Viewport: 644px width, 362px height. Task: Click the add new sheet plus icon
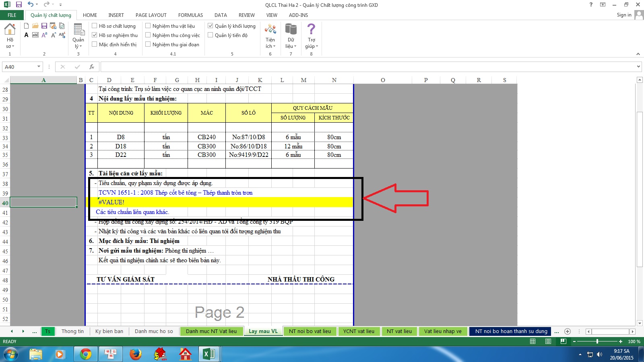tap(568, 331)
